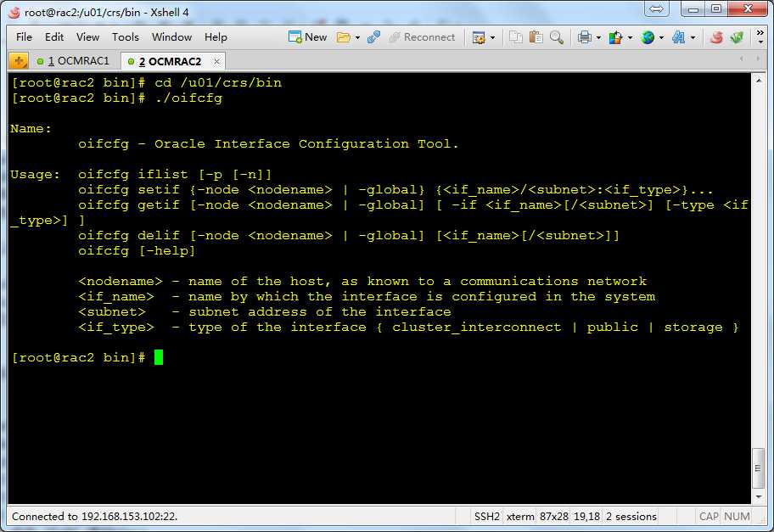Screen dimensions: 774x532
Task: Close the OCMRAC2 tab
Action: coord(216,62)
